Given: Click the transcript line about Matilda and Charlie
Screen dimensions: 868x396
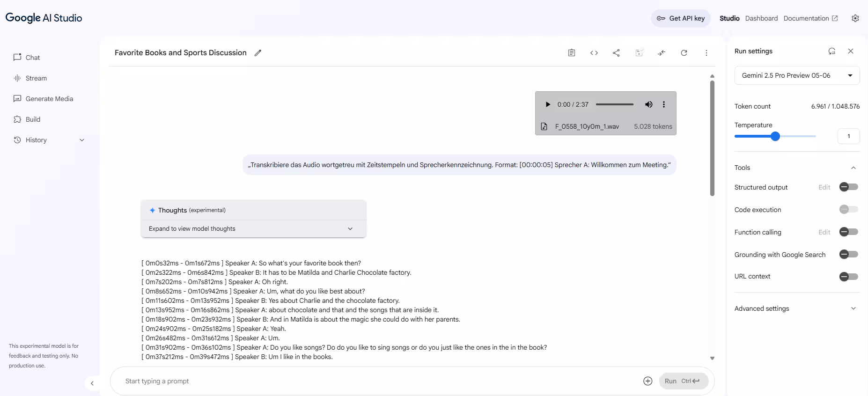Looking at the screenshot, I should coord(276,272).
